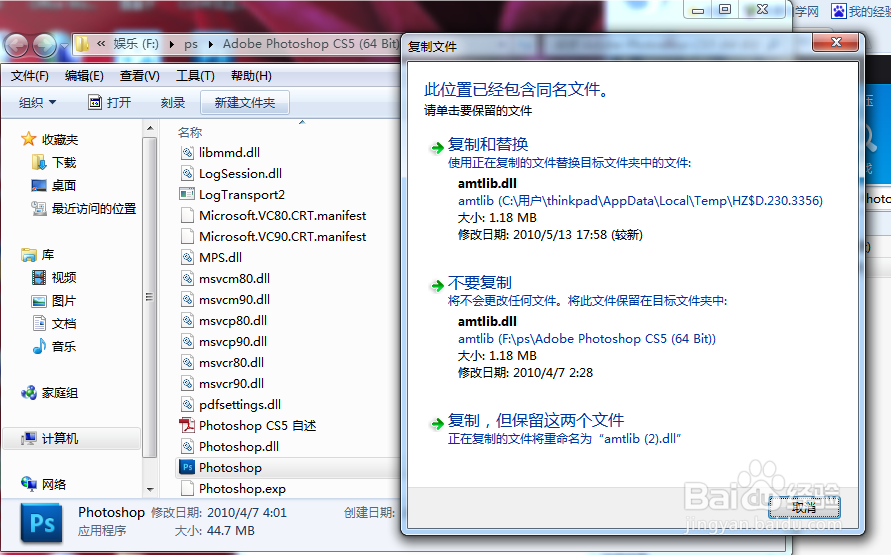Select the Microsoft.VC90.CRT.manifest file icon
The height and width of the screenshot is (555, 891).
[187, 236]
